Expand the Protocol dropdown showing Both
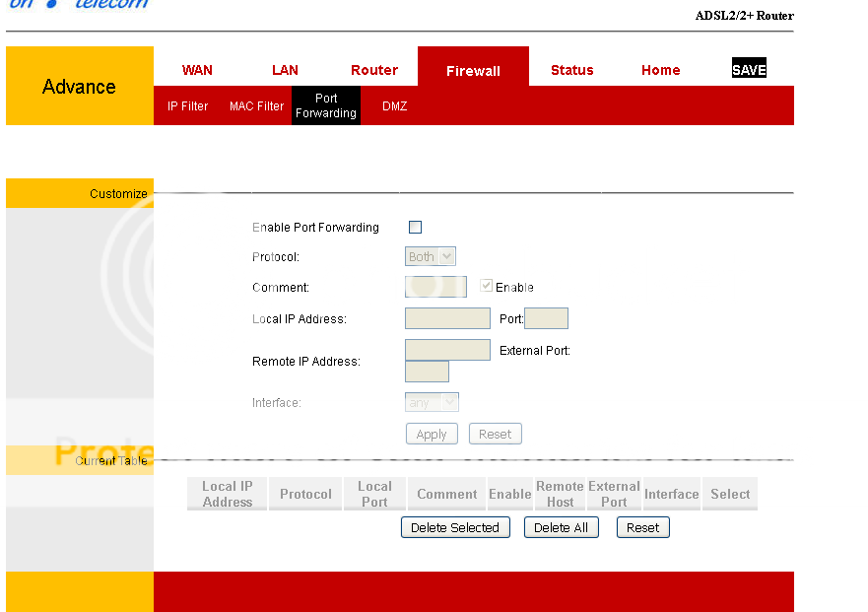The width and height of the screenshot is (868, 612). pos(431,256)
